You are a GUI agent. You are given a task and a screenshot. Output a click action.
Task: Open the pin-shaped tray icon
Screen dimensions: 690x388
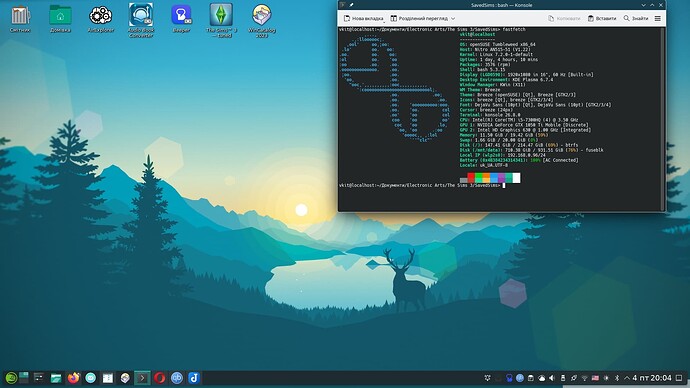(x=574, y=378)
